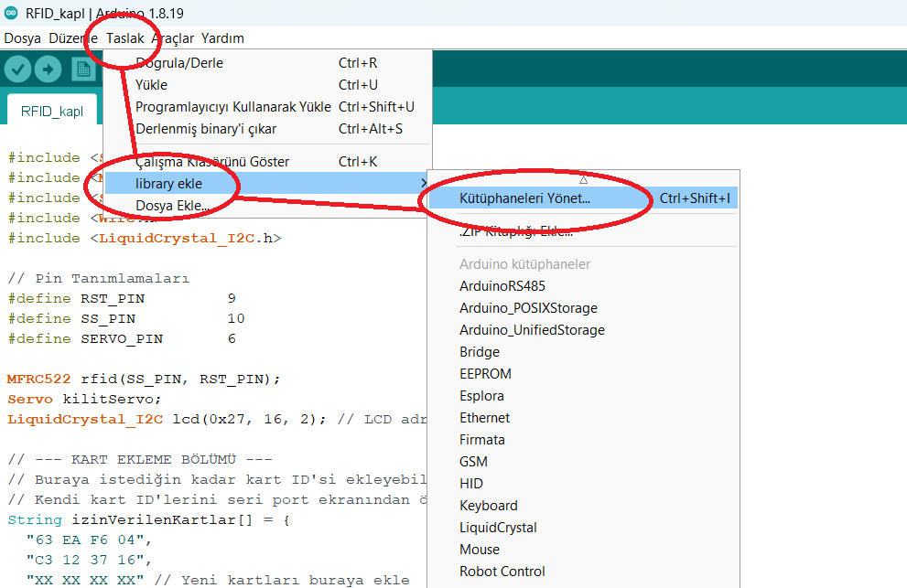Click the SERVO_PIN define line in editor

85,338
